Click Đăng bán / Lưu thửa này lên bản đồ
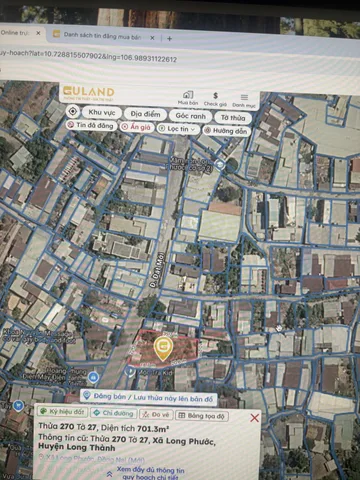This screenshot has height=480, width=360. click(x=148, y=398)
